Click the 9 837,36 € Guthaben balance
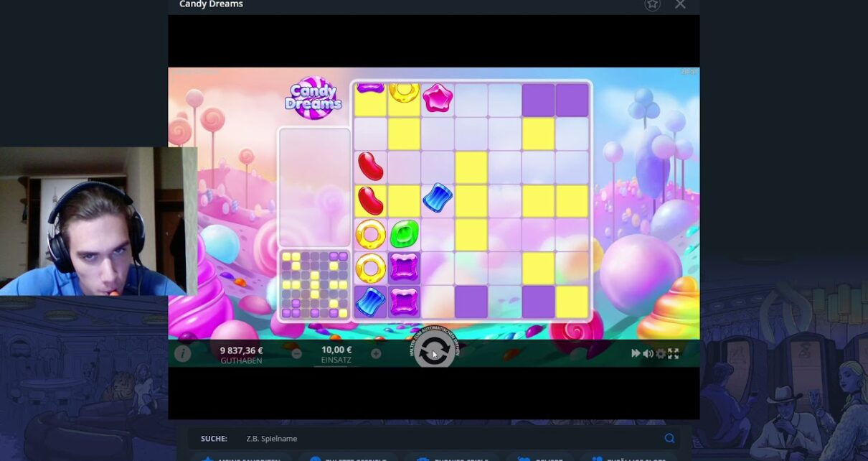 click(x=241, y=350)
